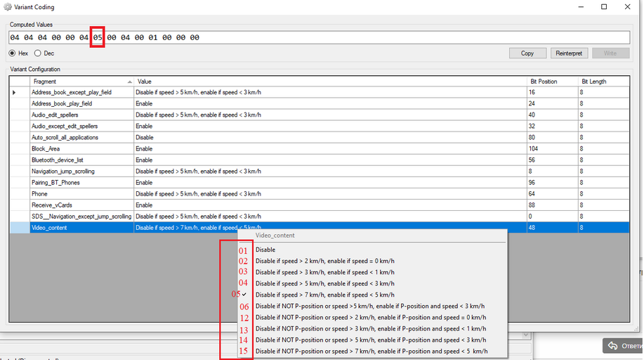Click the Reinterpret button
Viewport: 644px width, 360px height.
point(569,53)
